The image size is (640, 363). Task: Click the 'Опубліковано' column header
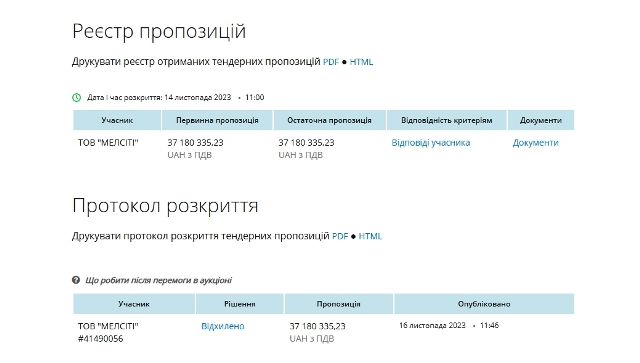point(484,304)
